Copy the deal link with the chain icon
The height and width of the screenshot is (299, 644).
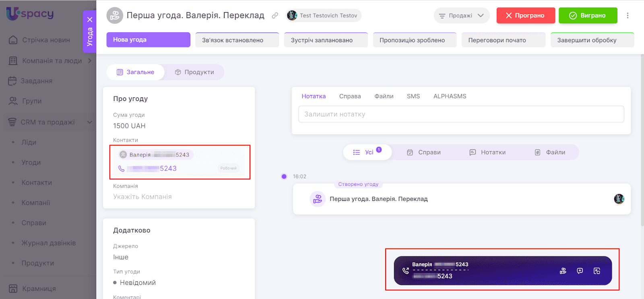(x=275, y=16)
